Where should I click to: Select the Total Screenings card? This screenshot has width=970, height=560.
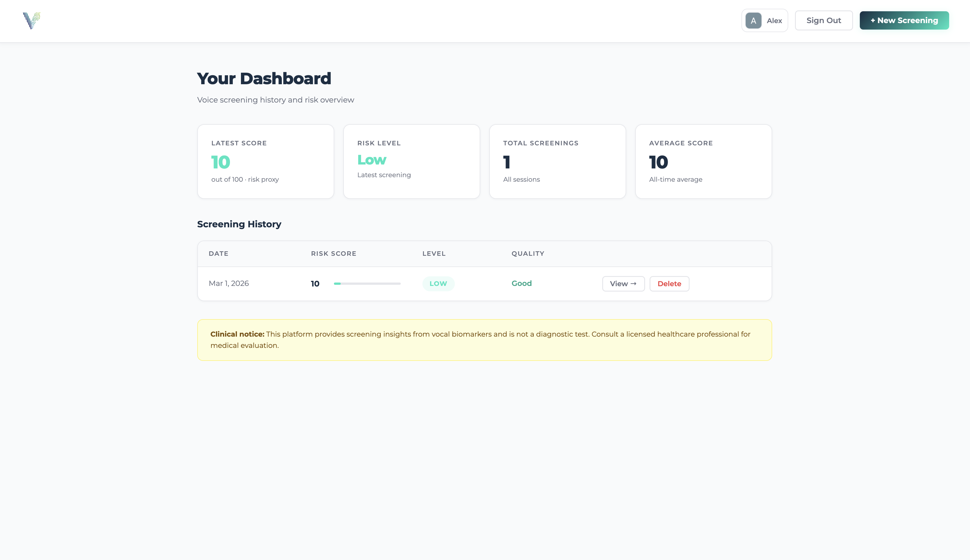[x=557, y=161]
